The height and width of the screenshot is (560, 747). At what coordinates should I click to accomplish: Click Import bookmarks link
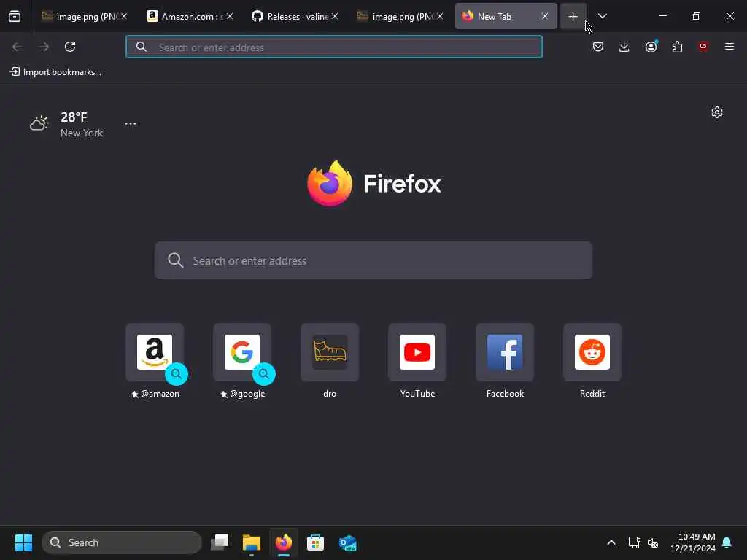55,72
